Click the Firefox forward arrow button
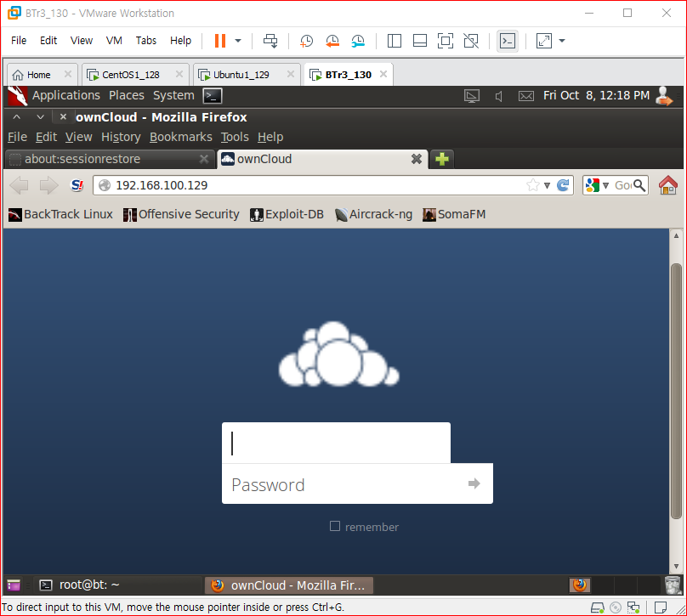 click(48, 185)
